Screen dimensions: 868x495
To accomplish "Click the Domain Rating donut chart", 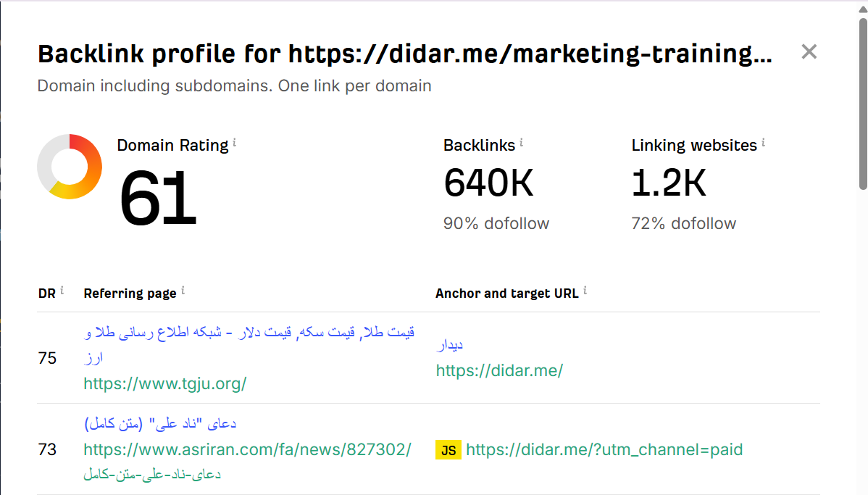I will (70, 166).
